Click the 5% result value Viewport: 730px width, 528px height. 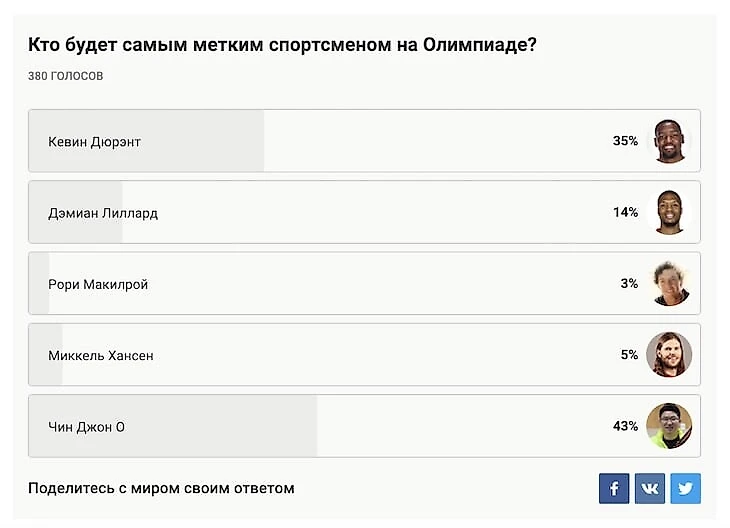[x=629, y=355]
